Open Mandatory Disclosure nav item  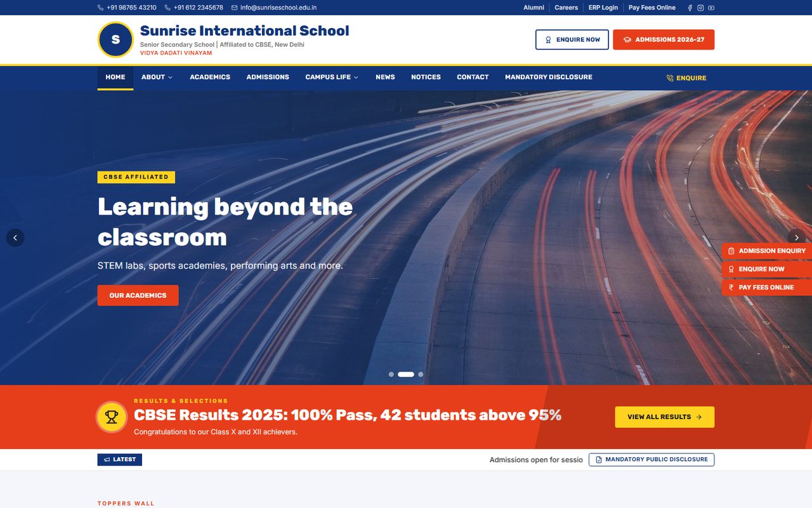549,77
